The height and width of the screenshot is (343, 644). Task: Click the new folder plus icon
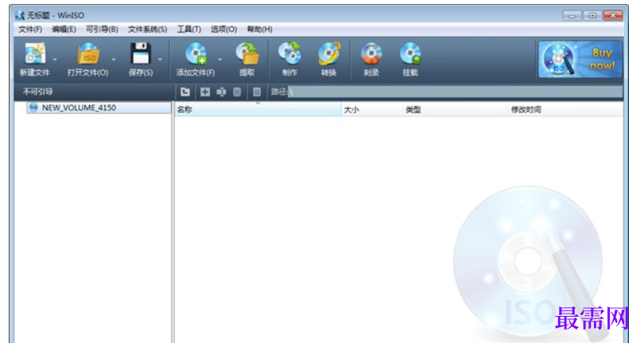coord(205,92)
